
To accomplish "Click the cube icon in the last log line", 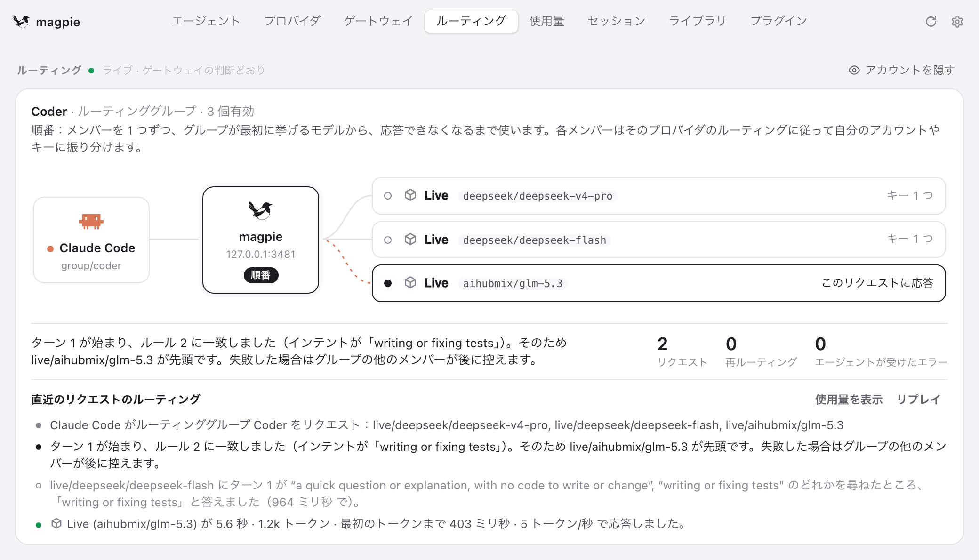I will [x=56, y=523].
